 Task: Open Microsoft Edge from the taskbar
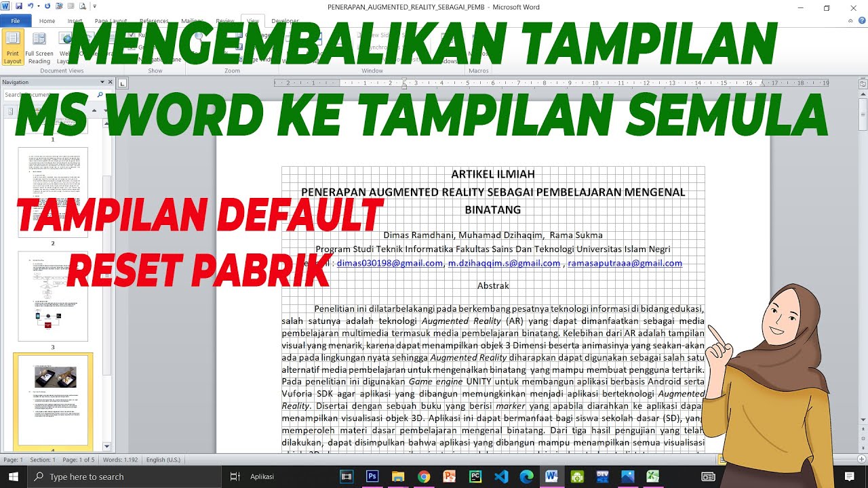(527, 476)
